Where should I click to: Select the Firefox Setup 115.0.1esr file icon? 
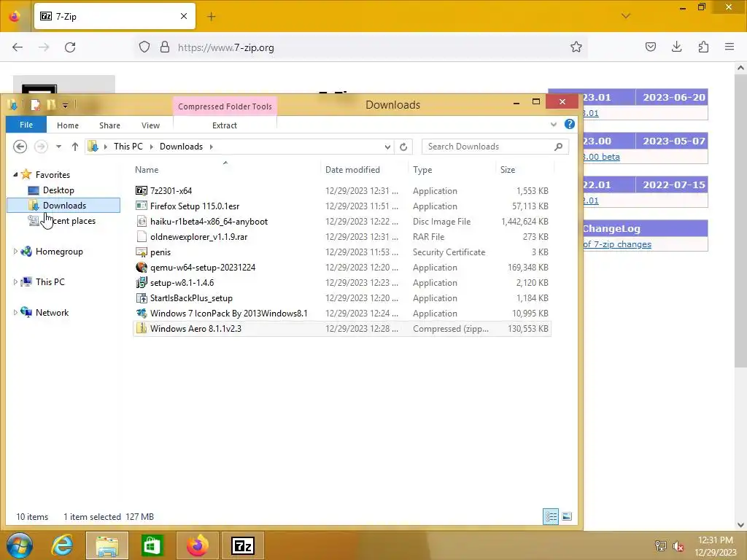coord(141,206)
